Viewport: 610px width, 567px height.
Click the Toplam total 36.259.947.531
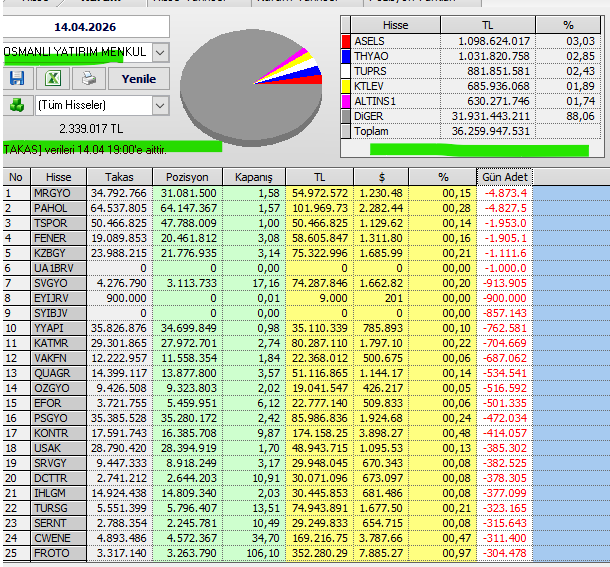(x=491, y=132)
